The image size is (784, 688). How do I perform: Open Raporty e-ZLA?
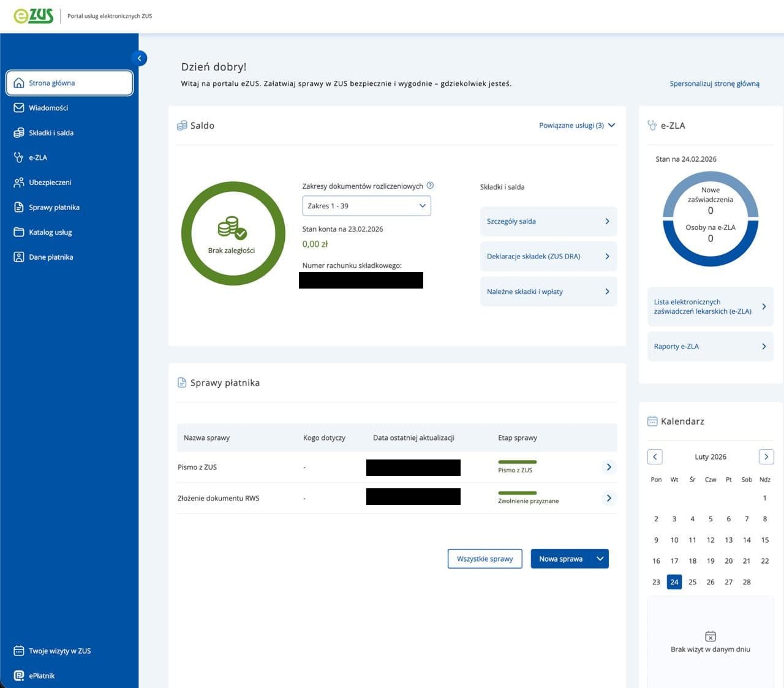tap(710, 346)
